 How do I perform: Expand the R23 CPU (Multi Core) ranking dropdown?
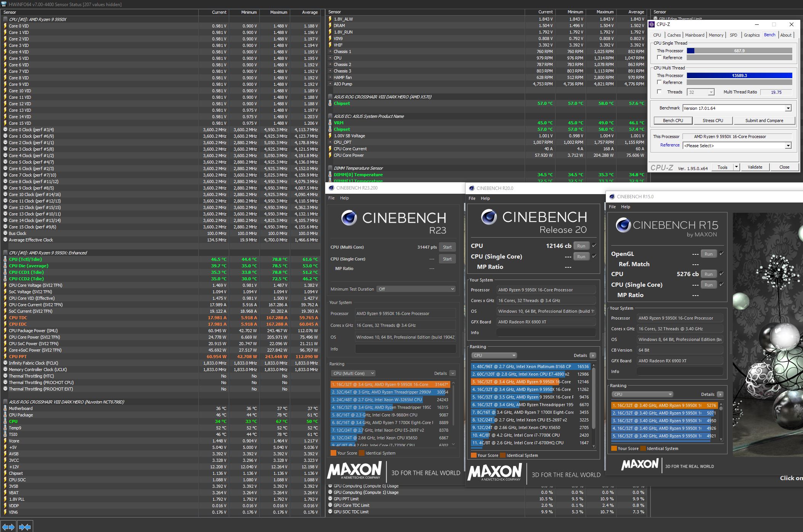(353, 373)
